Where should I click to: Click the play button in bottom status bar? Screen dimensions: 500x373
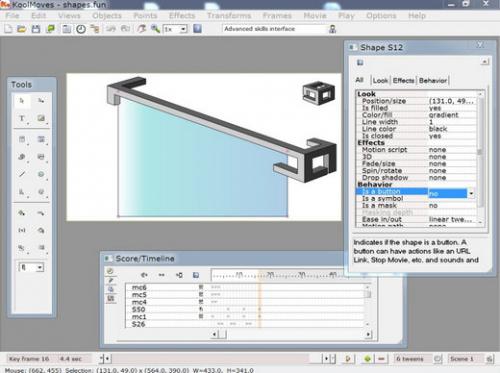[348, 359]
